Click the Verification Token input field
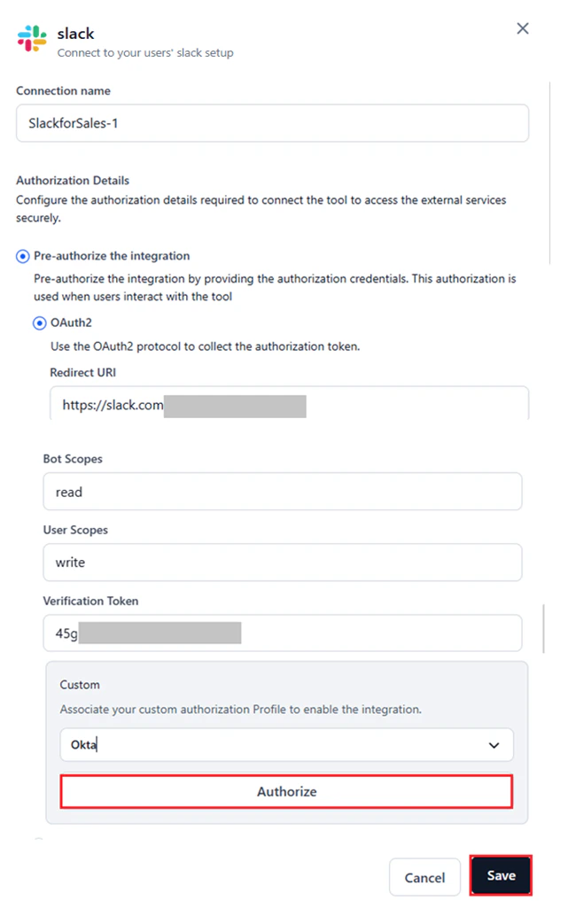Viewport: 568px width, 924px height. click(x=282, y=633)
